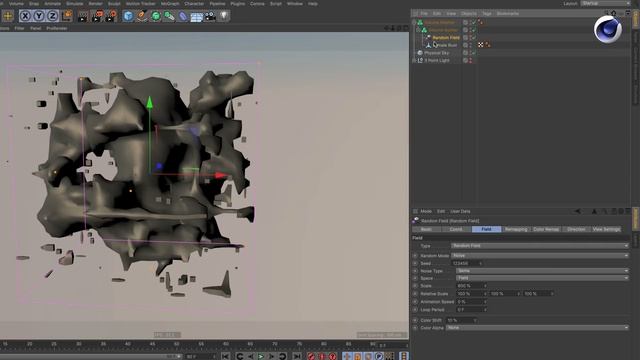Add a Light with the light bulb icon
640x360 pixels.
point(223,16)
